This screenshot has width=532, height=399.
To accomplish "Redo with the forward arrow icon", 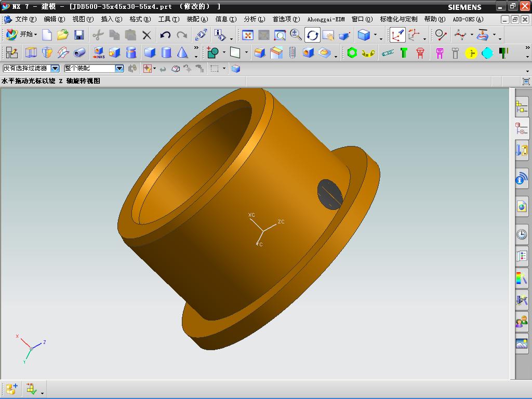I will 182,35.
